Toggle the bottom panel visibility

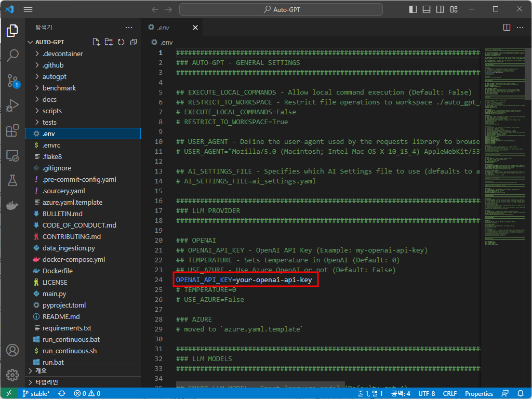[427, 9]
